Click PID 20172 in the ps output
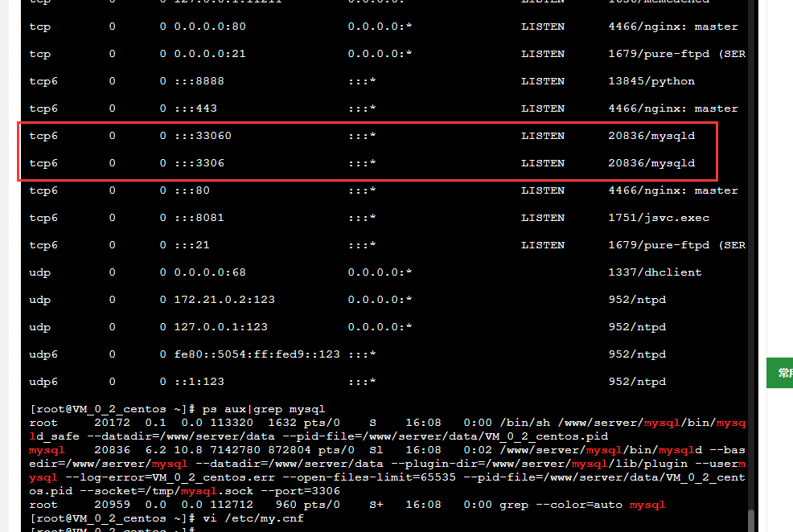 click(112, 423)
